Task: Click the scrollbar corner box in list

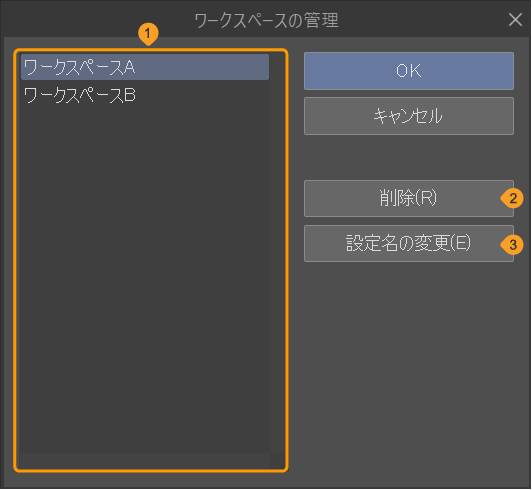Action: 278,460
